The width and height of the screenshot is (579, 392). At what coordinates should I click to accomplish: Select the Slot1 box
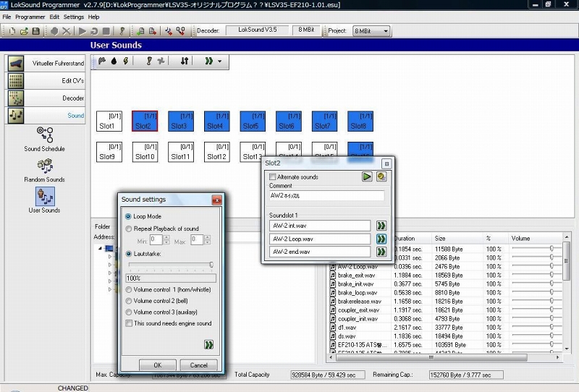click(109, 121)
